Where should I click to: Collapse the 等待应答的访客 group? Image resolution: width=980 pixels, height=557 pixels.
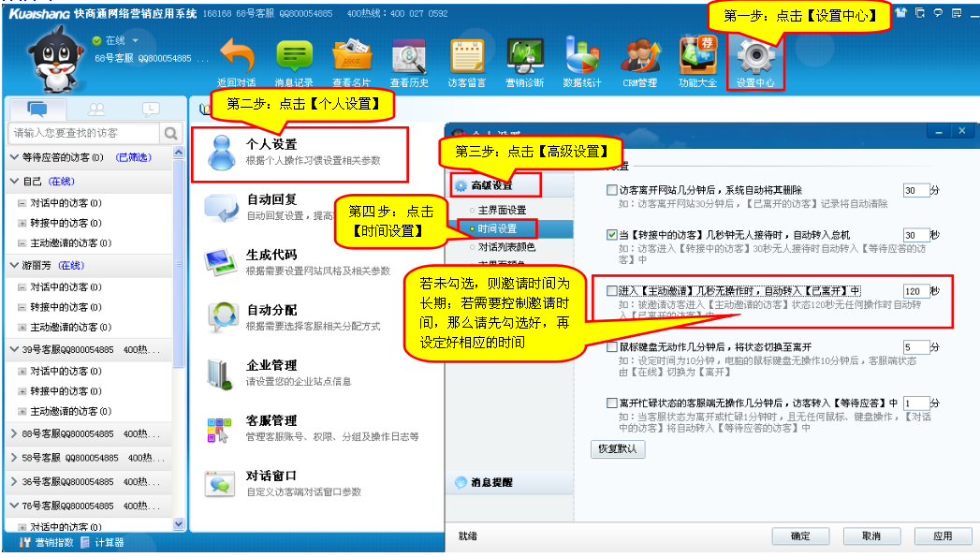(x=14, y=157)
